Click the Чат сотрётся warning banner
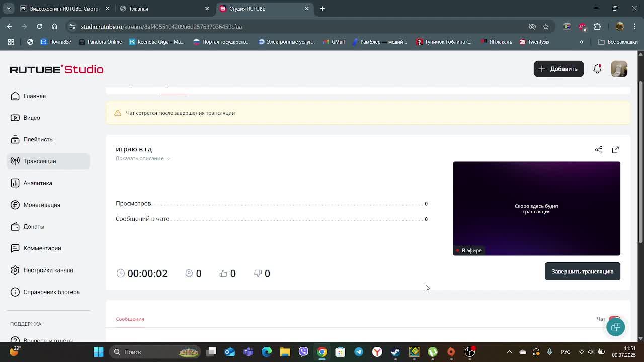 pyautogui.click(x=368, y=113)
